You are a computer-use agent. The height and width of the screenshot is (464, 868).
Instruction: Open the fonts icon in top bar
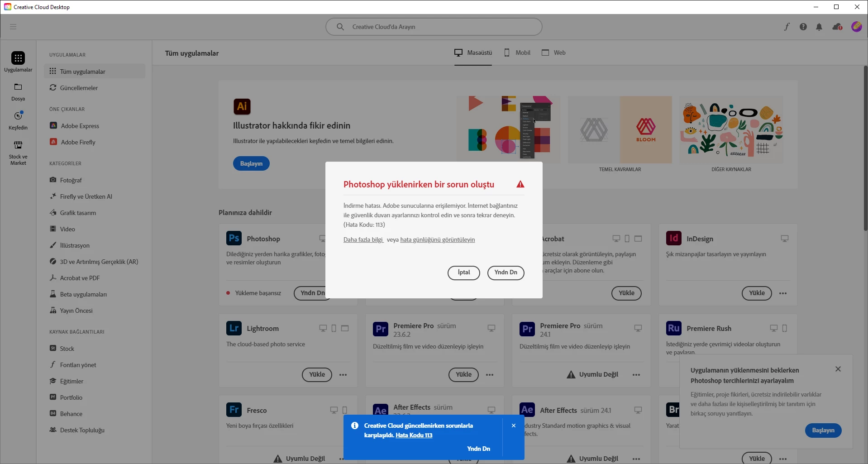(x=787, y=27)
